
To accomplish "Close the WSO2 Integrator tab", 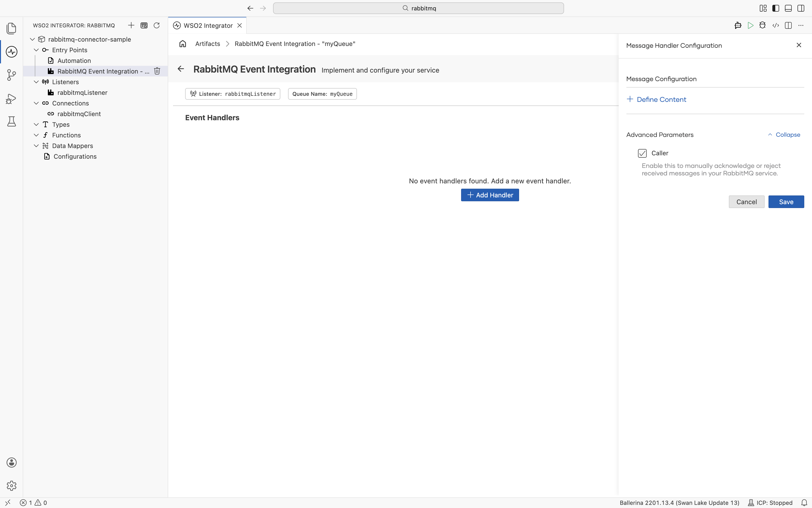I will (x=239, y=26).
